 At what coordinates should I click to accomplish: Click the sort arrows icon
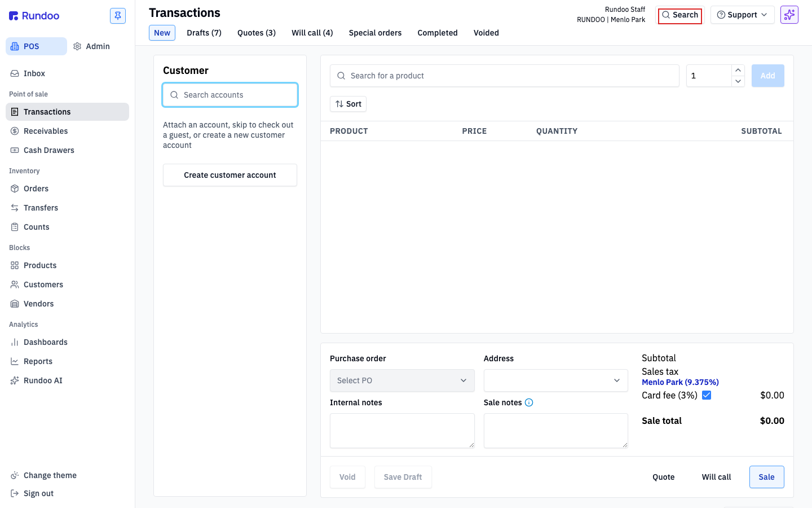coord(339,104)
